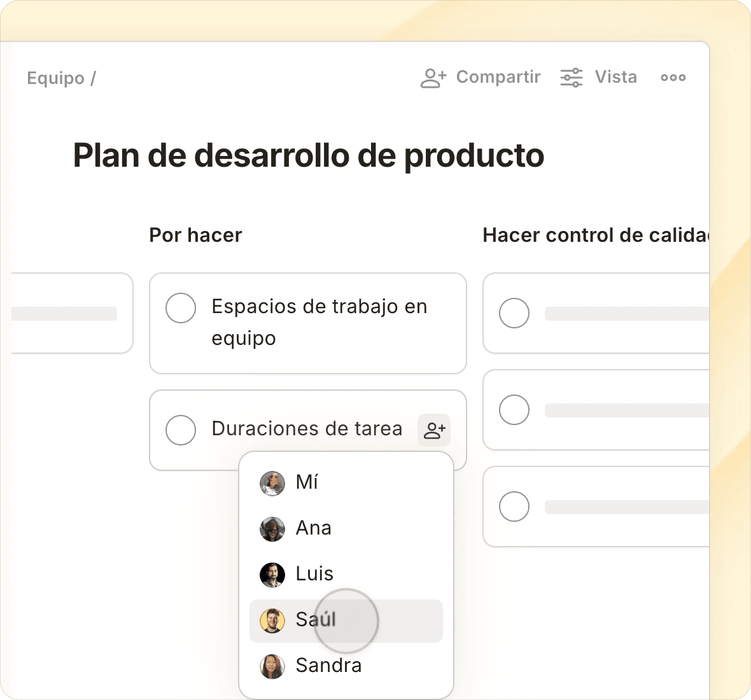Open the three-dot more options menu
This screenshot has width=751, height=700.
tap(673, 78)
